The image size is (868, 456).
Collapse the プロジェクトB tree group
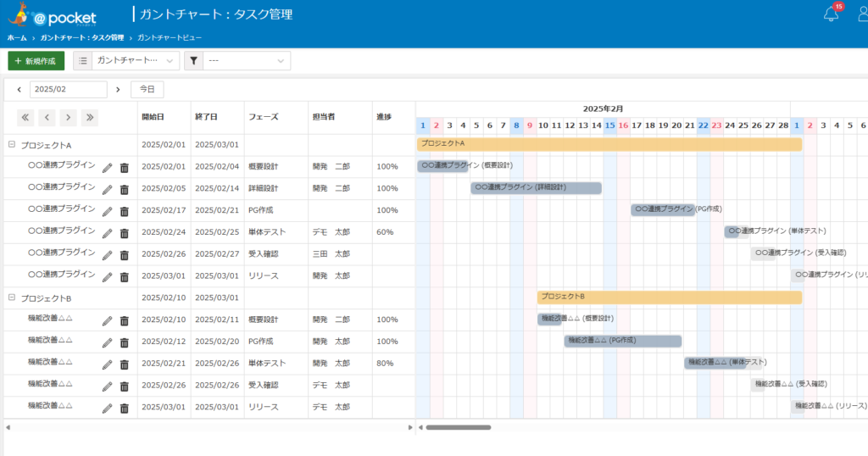(x=12, y=298)
